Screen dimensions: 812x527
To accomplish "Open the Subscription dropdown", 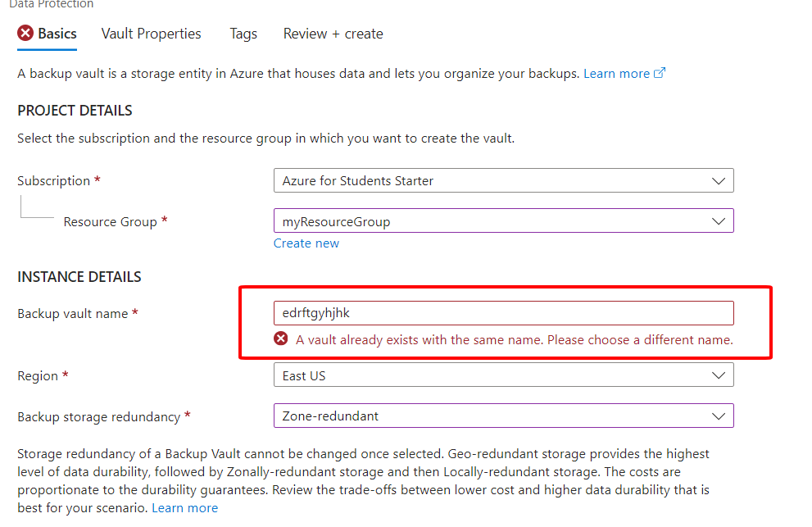I will [x=503, y=180].
